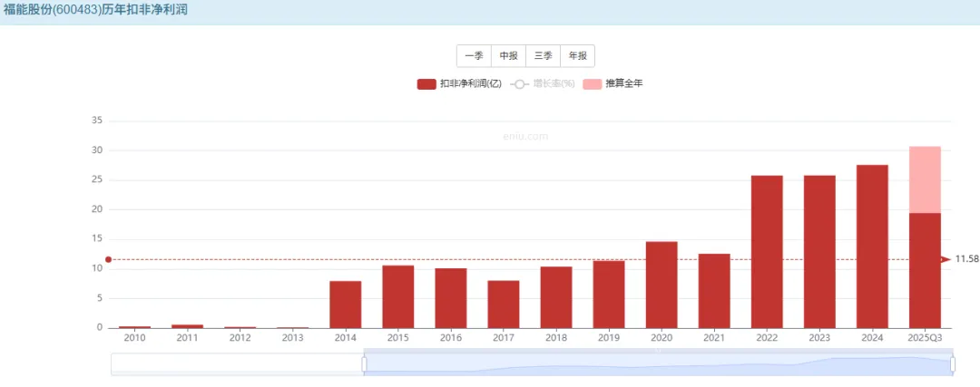Click the dark red 2025Q3 actual bar
Screen dimensions: 980x387
click(x=925, y=271)
